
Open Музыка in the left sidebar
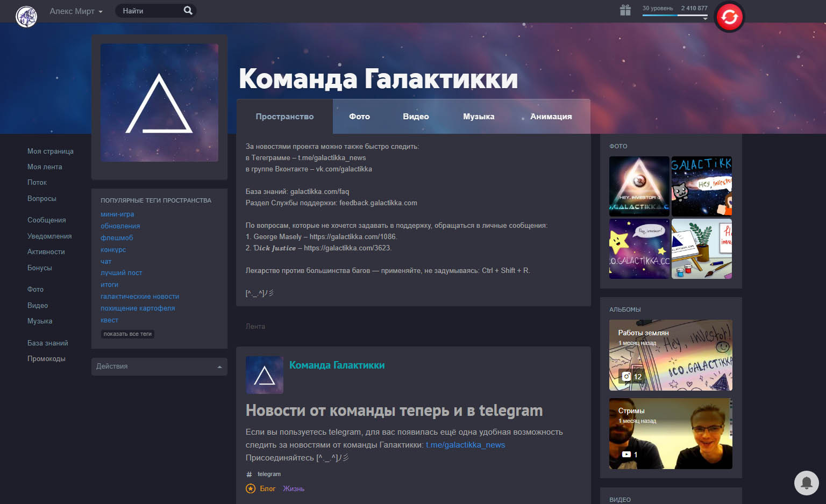click(40, 321)
